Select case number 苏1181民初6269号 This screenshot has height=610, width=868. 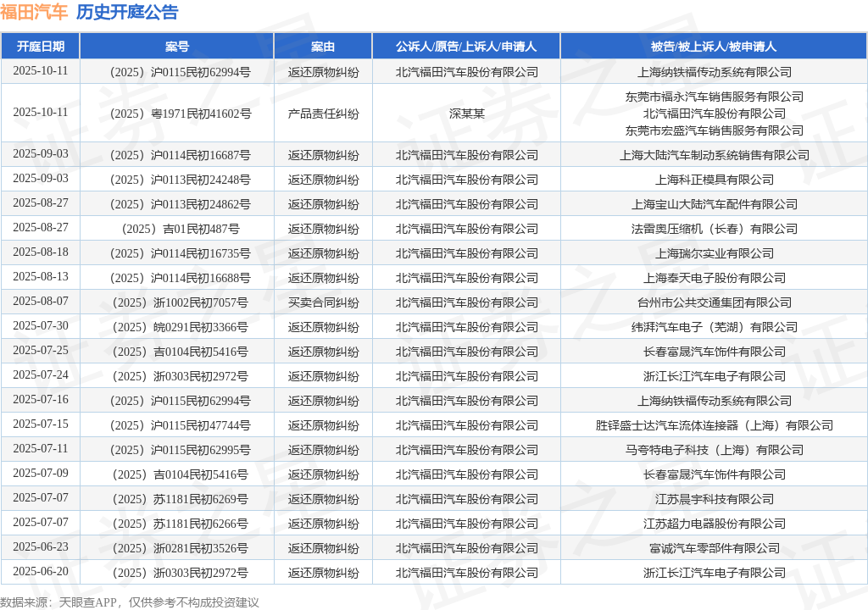point(181,499)
